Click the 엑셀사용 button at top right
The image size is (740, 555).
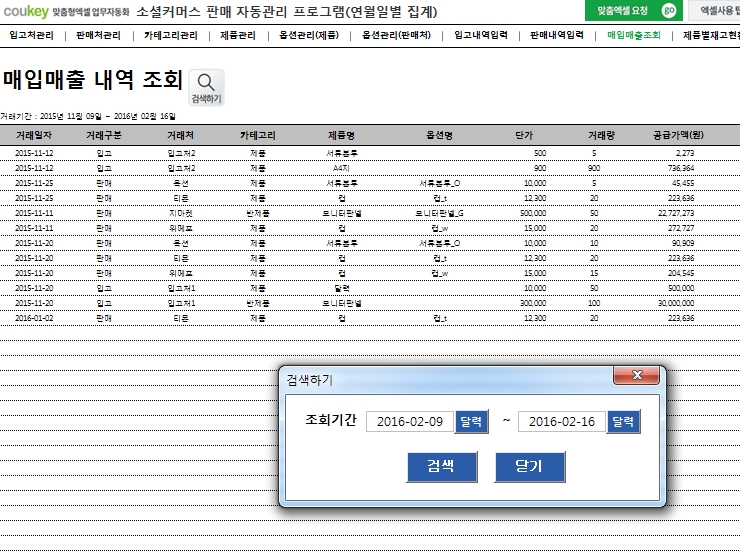click(x=714, y=10)
